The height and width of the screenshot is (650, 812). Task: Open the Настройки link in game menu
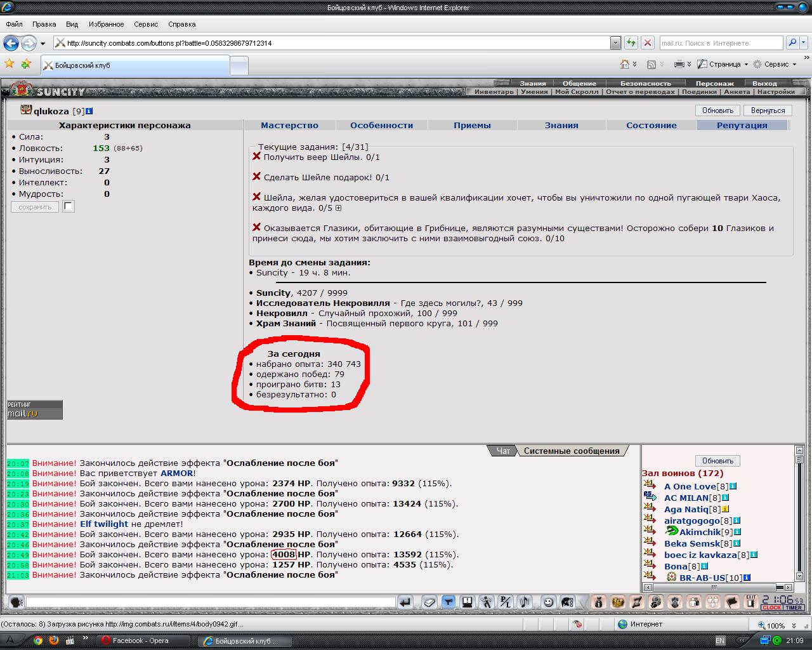click(x=776, y=91)
